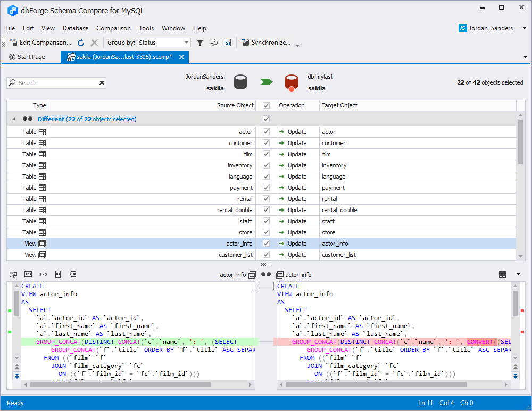
Task: Click the 123 line numbers icon
Action: pyautogui.click(x=28, y=274)
